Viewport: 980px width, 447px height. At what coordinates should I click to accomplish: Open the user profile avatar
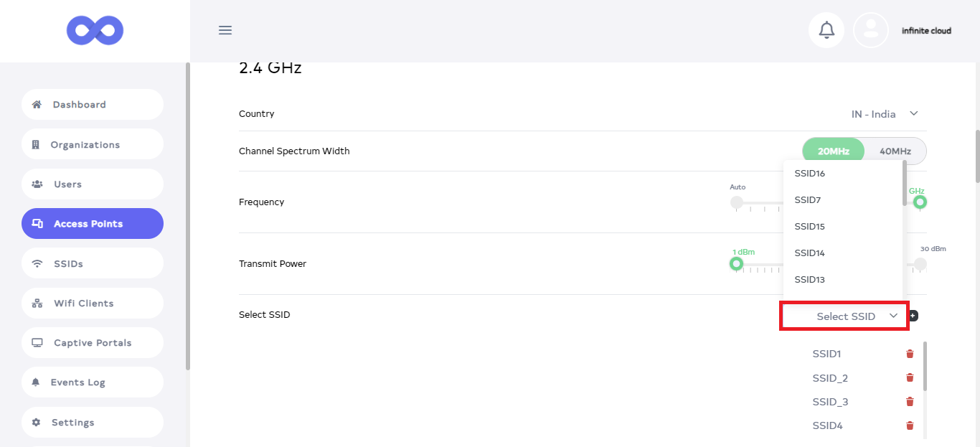(871, 30)
